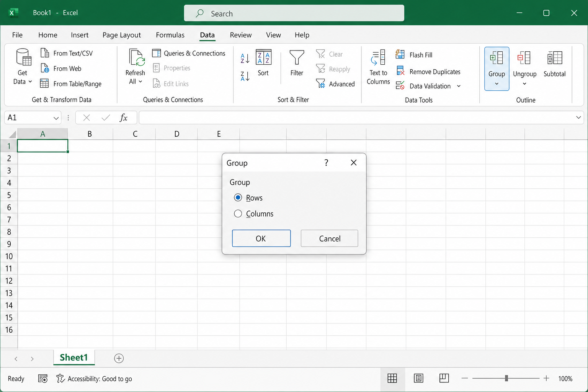Switch to the Formulas tab
Image resolution: width=588 pixels, height=392 pixels.
[170, 35]
